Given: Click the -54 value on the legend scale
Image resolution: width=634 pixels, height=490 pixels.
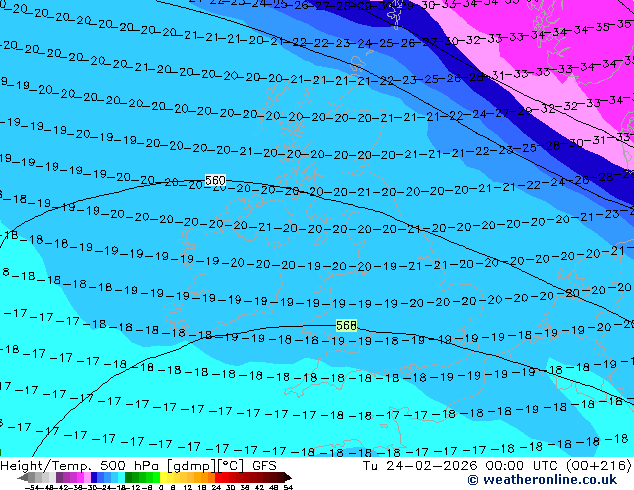Looking at the screenshot, I should click(x=33, y=487).
